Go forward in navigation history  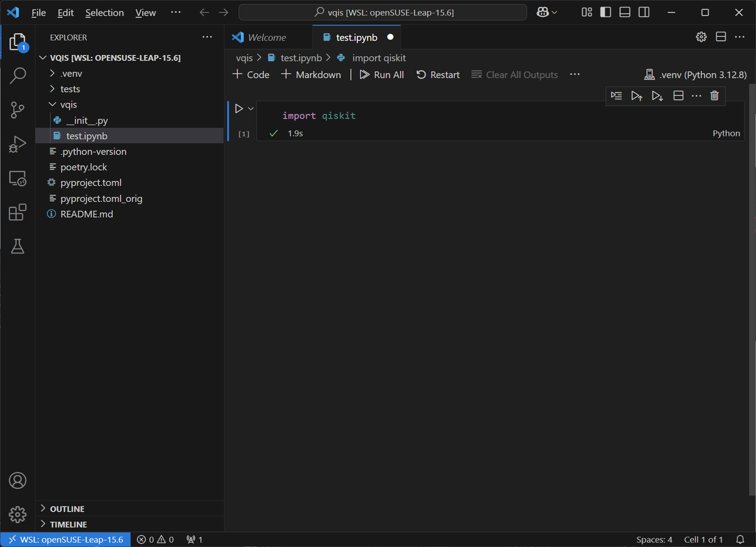[224, 12]
